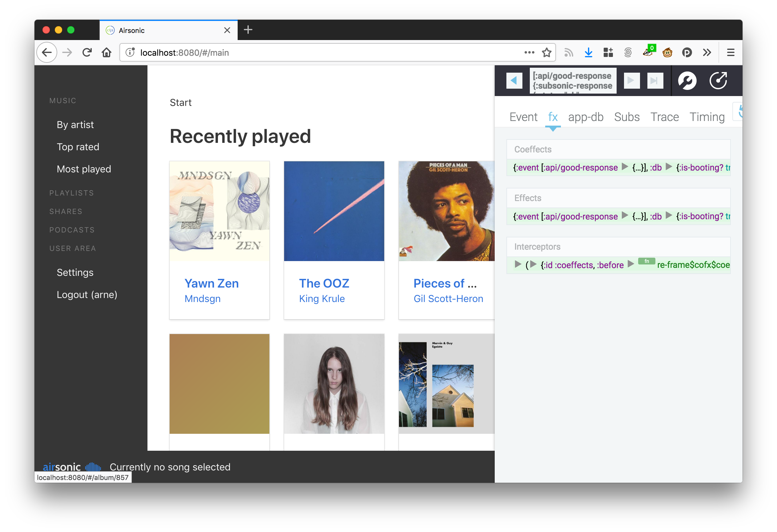This screenshot has height=532, width=777.
Task: Click the browser reload icon
Action: point(87,53)
